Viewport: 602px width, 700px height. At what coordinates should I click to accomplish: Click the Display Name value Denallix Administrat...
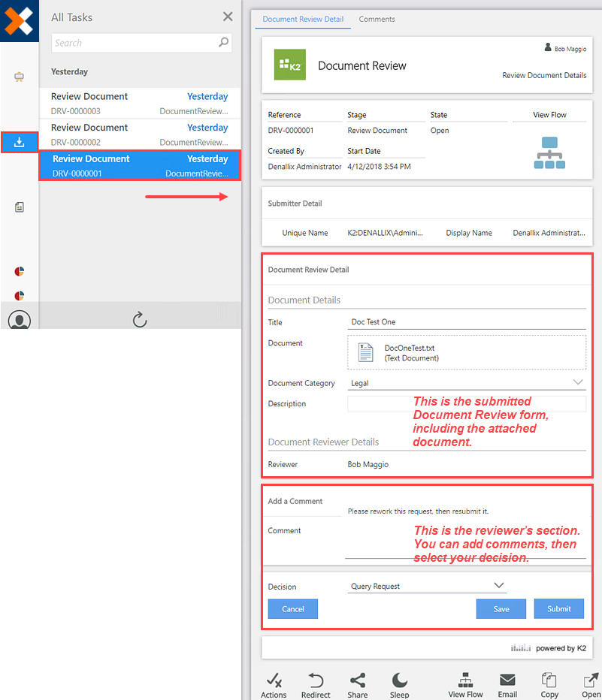click(x=549, y=233)
